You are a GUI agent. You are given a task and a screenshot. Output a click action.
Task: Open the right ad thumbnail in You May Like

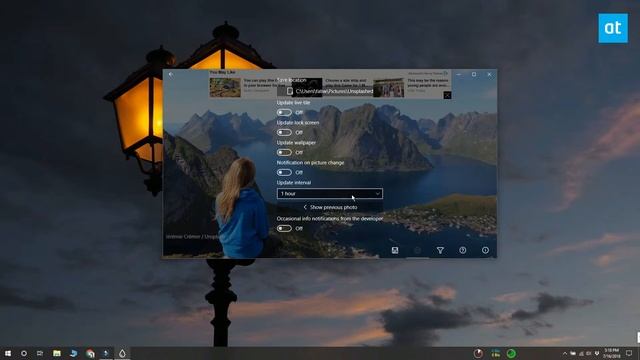(x=389, y=87)
